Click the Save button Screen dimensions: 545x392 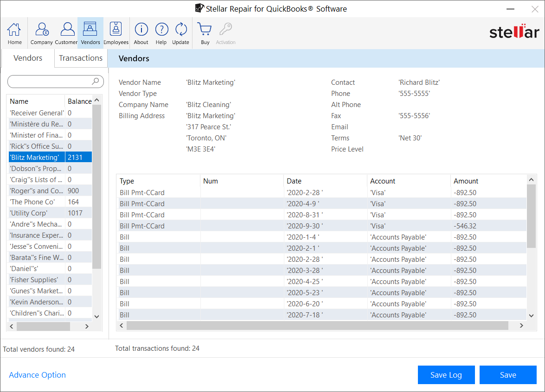pyautogui.click(x=508, y=375)
